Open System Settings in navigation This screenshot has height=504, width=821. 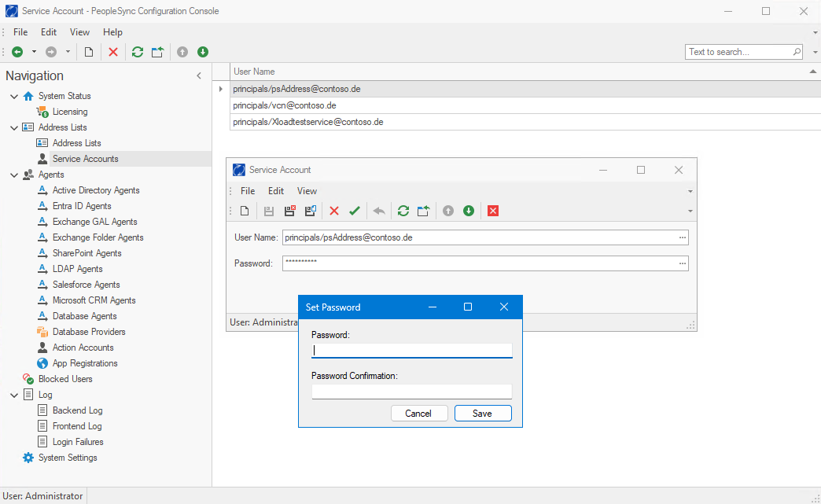point(68,458)
